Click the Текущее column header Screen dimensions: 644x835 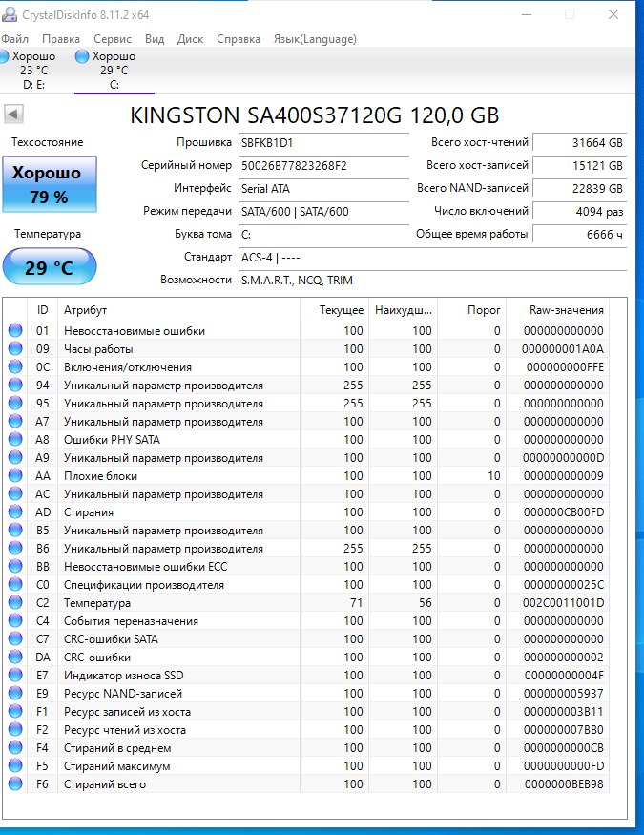tap(334, 310)
